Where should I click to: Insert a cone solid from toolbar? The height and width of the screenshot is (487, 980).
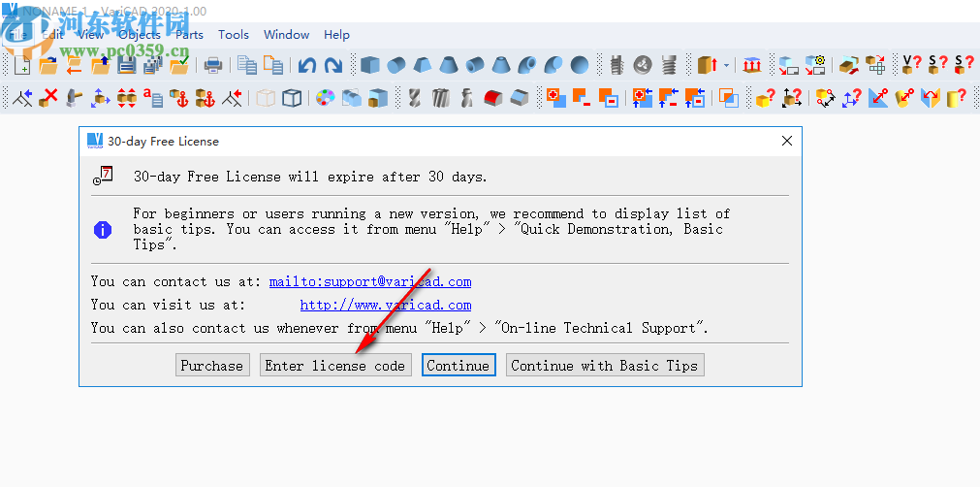tap(449, 65)
